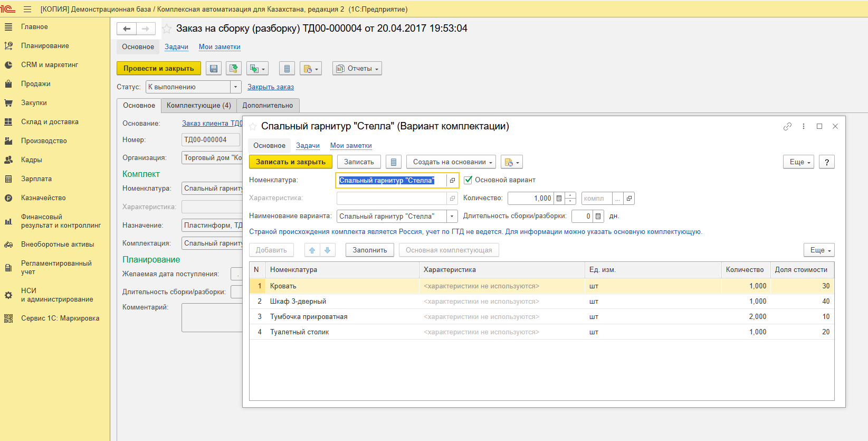Image resolution: width=868 pixels, height=441 pixels.
Task: Click the document list icon next to Записать
Action: tap(393, 162)
